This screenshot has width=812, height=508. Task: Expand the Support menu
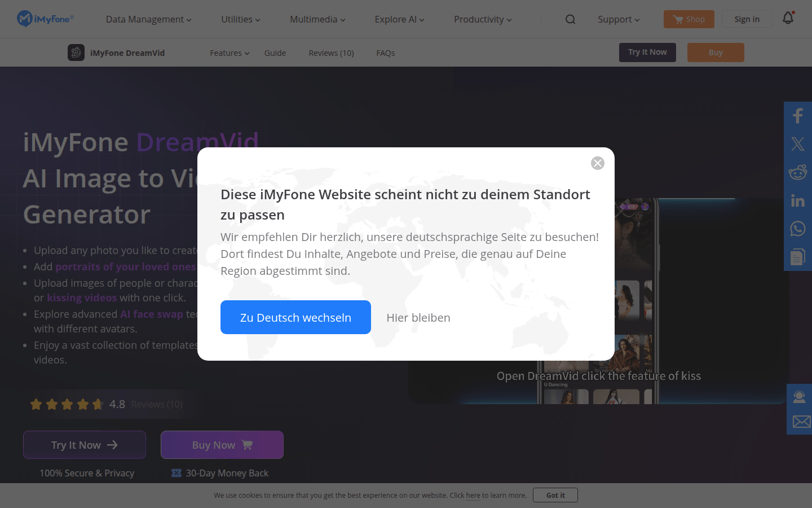[619, 19]
